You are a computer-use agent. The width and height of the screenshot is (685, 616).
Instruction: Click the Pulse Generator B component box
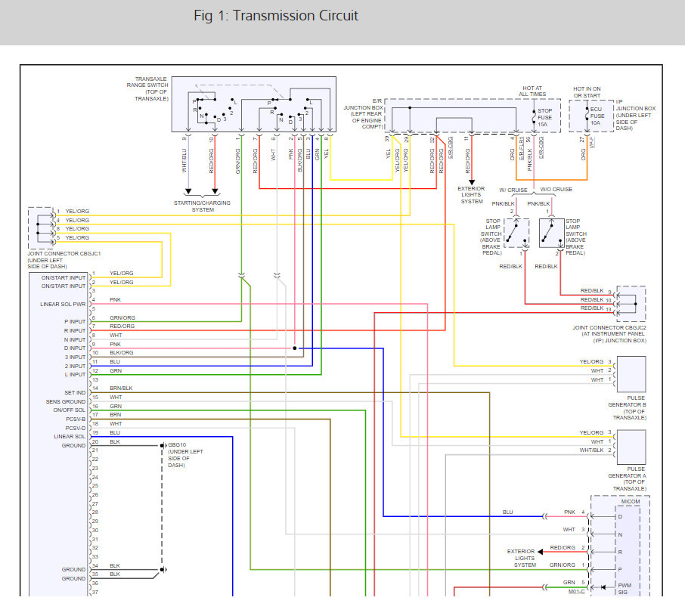click(x=631, y=374)
